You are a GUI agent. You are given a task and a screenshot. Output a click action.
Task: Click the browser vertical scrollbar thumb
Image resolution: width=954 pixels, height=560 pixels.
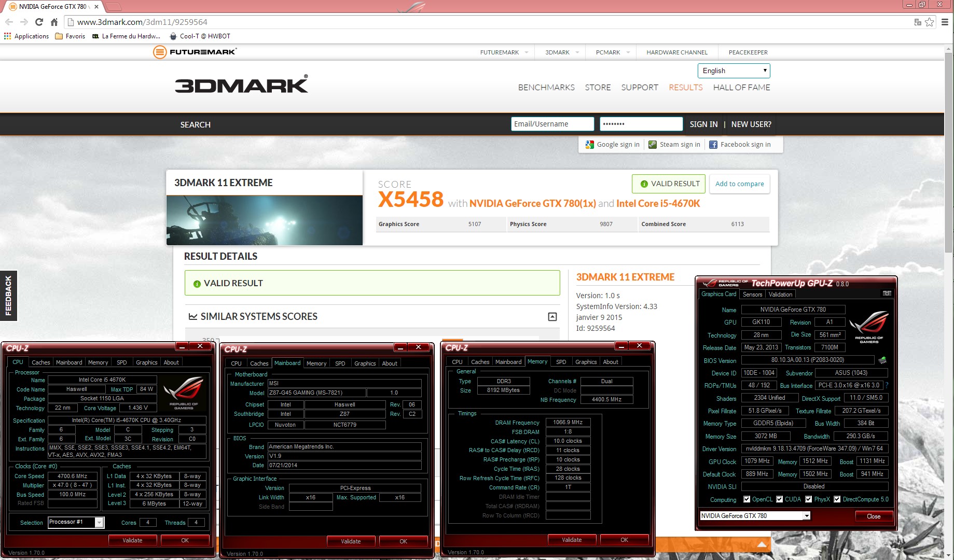point(949,153)
